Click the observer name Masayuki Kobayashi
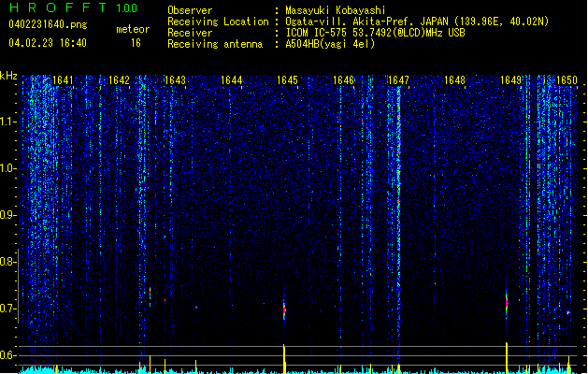The width and height of the screenshot is (588, 374). (336, 10)
